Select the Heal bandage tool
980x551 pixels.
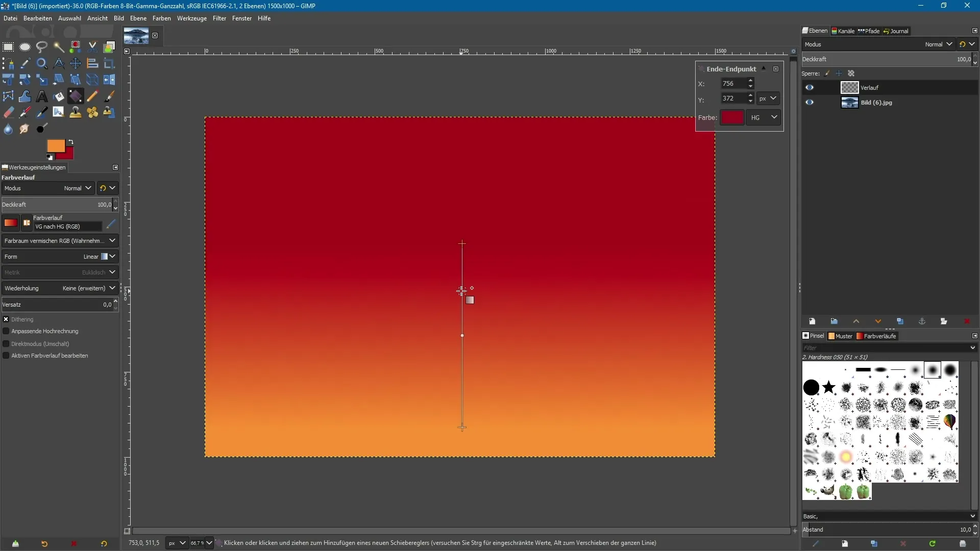pyautogui.click(x=92, y=113)
